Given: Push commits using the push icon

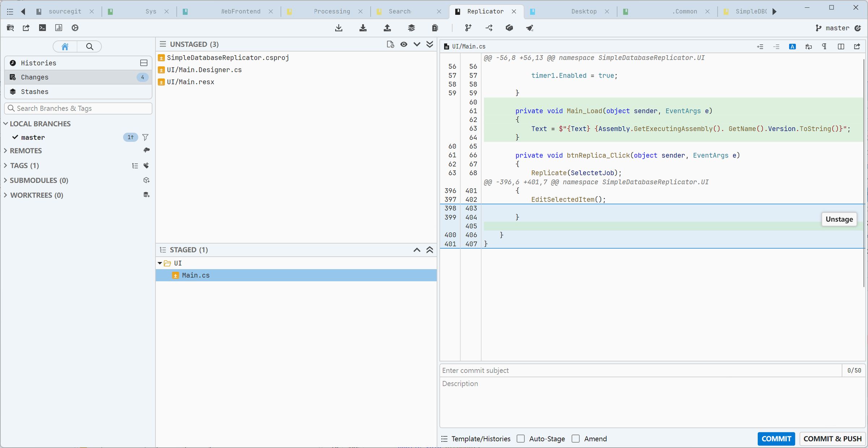Looking at the screenshot, I should 387,28.
